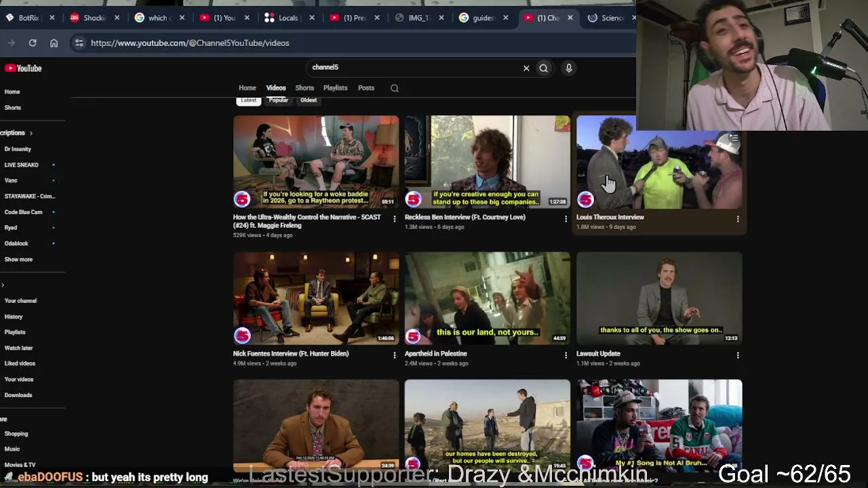The image size is (868, 488).
Task: Open Dr Insanity subscription
Action: tap(18, 149)
